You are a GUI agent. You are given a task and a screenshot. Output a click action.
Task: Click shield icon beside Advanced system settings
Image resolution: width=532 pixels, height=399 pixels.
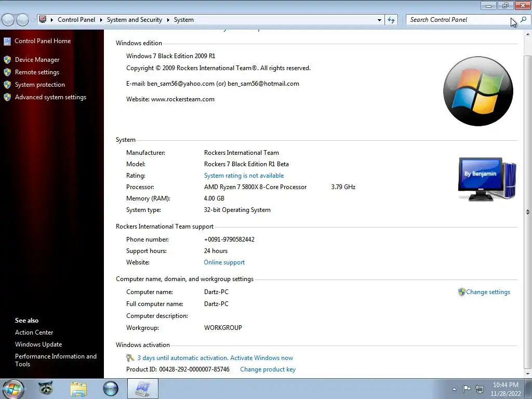pos(7,97)
